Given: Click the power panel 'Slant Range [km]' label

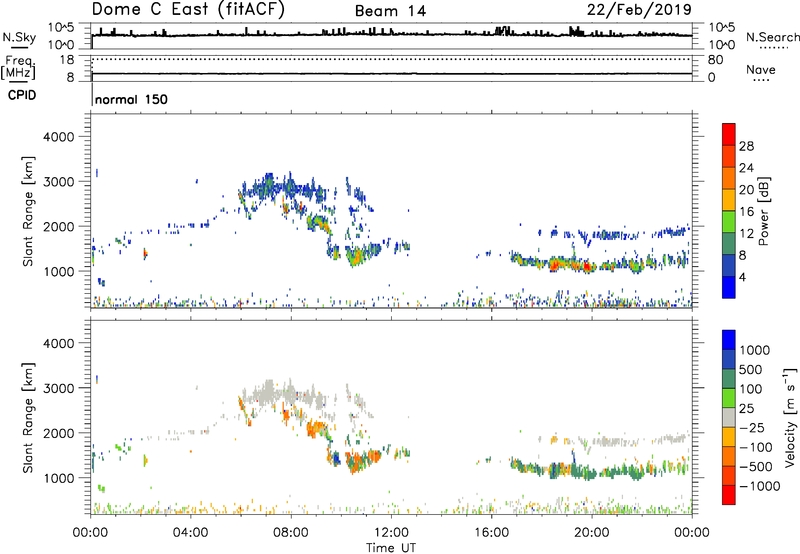Looking at the screenshot, I should [28, 211].
